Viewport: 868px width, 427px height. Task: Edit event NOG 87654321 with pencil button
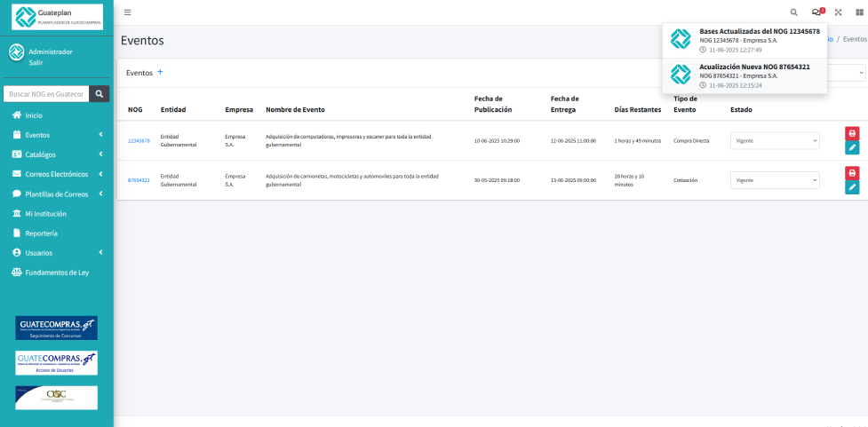(852, 187)
